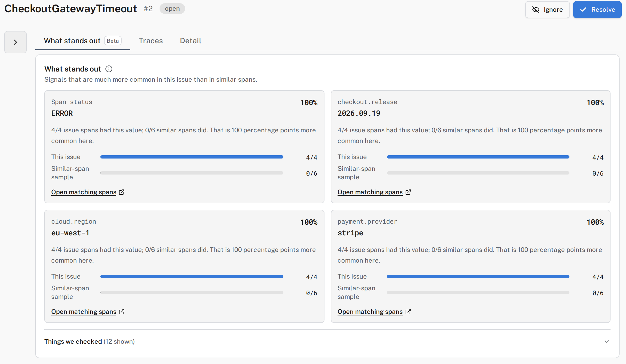
Task: Click the external link icon in Span status card
Action: coord(122,192)
